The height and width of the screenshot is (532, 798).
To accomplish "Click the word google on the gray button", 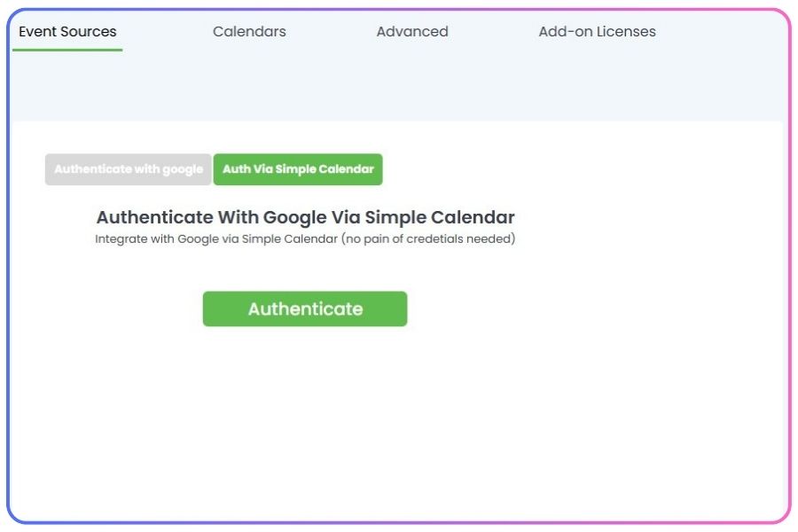I will [183, 170].
